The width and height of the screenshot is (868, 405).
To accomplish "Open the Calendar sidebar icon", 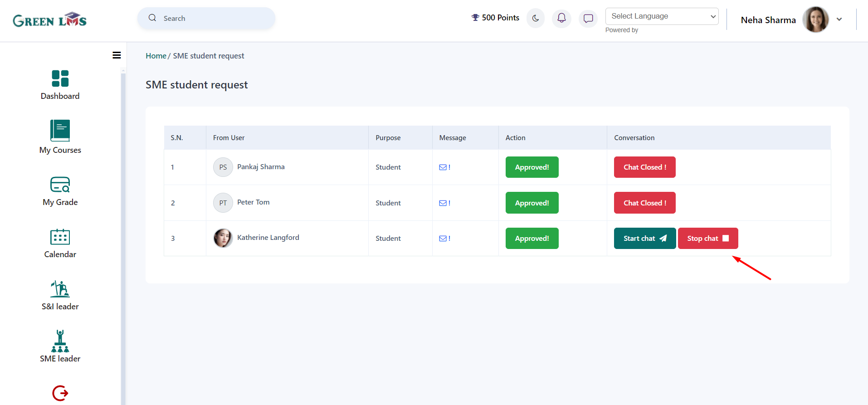I will pyautogui.click(x=60, y=237).
